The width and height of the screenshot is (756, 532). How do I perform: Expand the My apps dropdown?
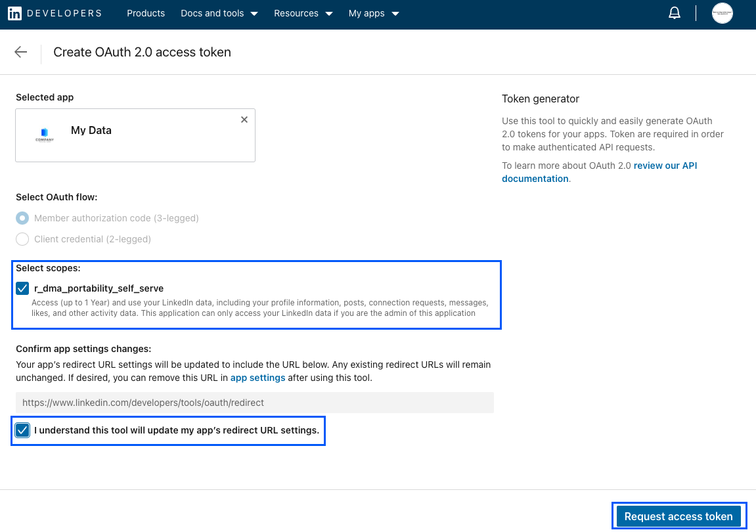coord(374,14)
